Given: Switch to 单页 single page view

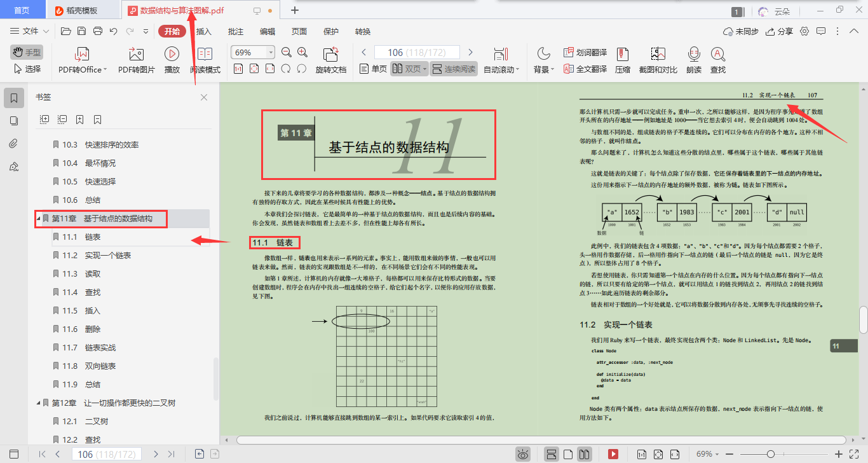Looking at the screenshot, I should pyautogui.click(x=373, y=69).
